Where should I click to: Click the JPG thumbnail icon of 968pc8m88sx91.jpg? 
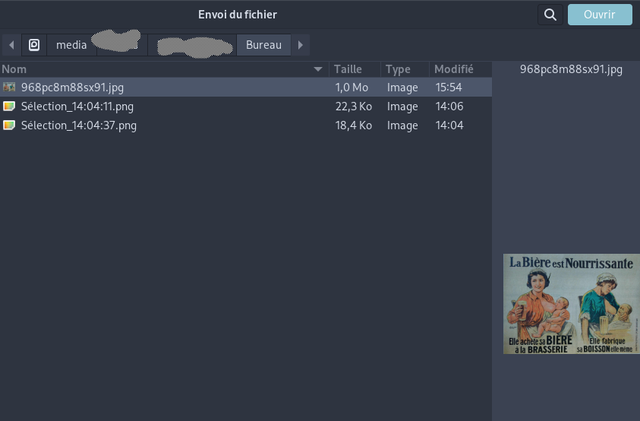[9, 87]
